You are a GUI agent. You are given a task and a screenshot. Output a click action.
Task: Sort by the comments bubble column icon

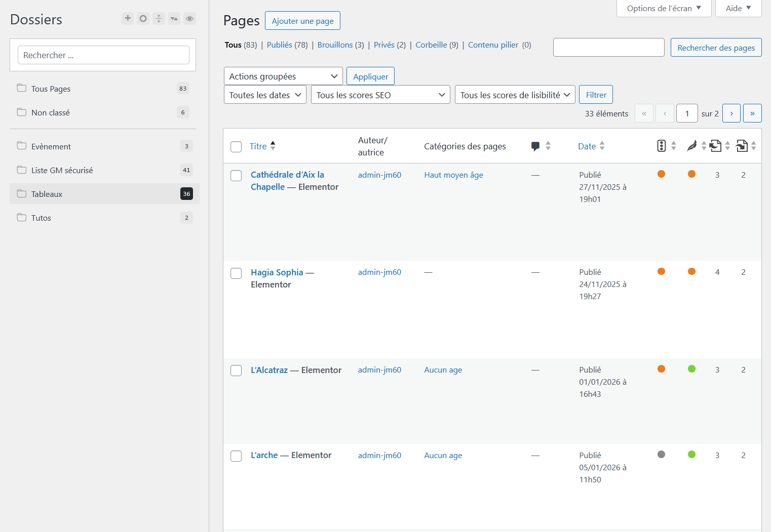click(535, 146)
